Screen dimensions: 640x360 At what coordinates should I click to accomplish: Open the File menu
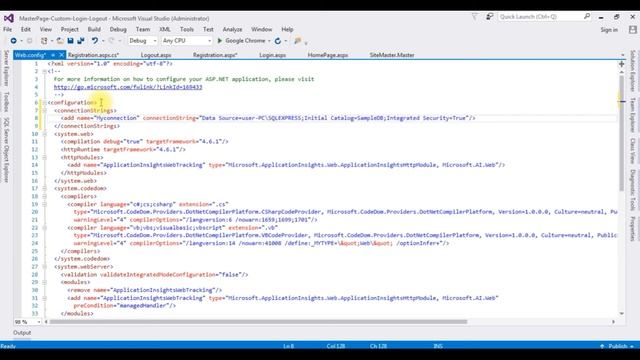click(7, 29)
